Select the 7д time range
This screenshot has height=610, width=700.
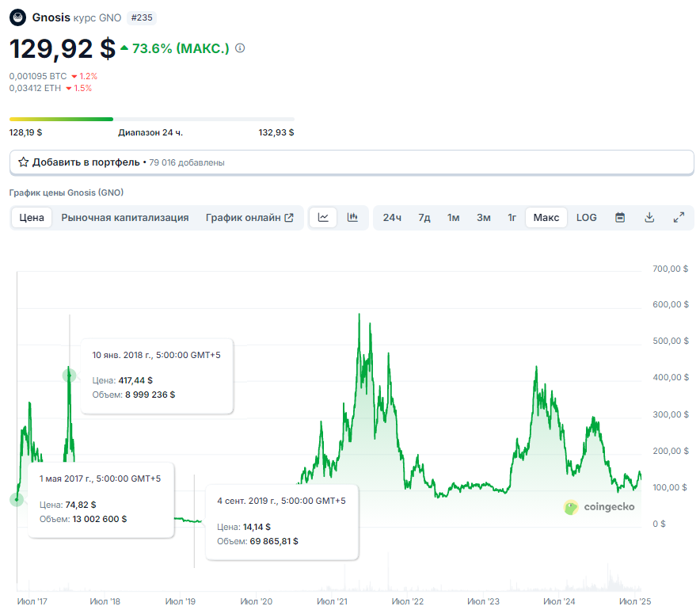(424, 218)
